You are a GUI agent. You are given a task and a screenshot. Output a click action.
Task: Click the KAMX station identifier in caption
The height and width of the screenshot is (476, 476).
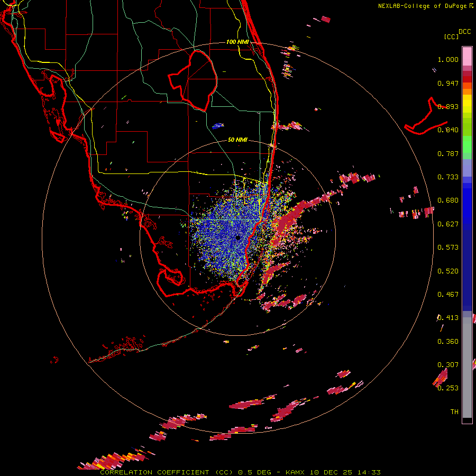click(296, 472)
